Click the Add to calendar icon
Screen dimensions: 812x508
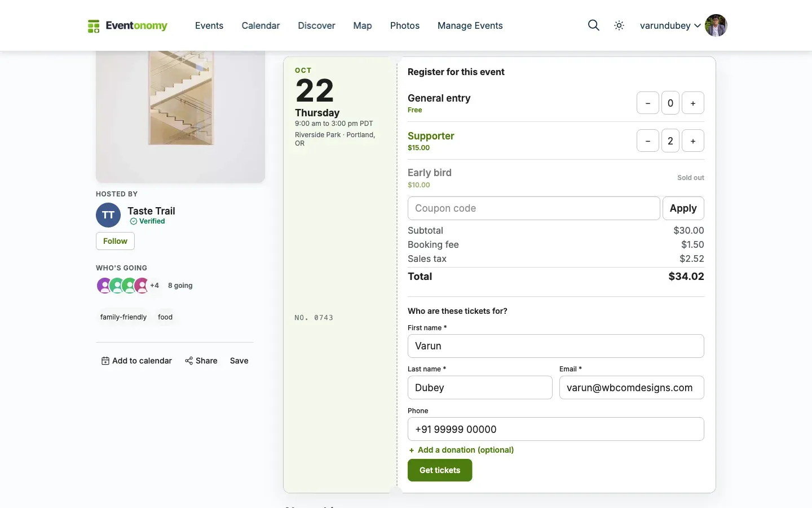[x=105, y=361]
